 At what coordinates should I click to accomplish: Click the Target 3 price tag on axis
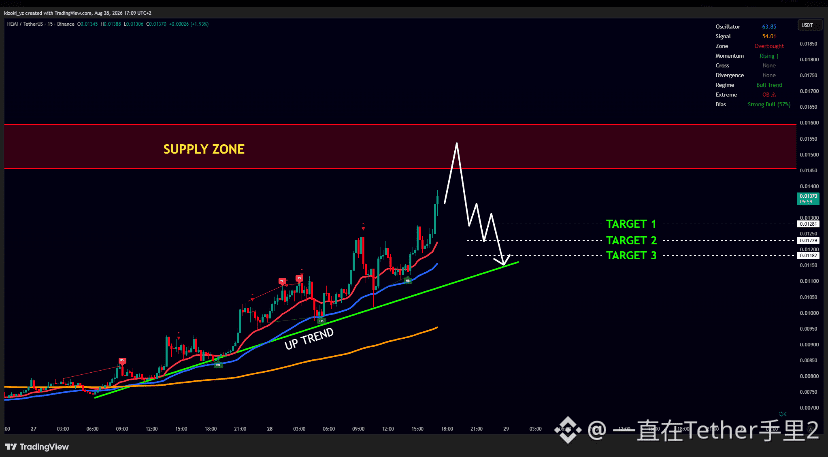pos(808,256)
